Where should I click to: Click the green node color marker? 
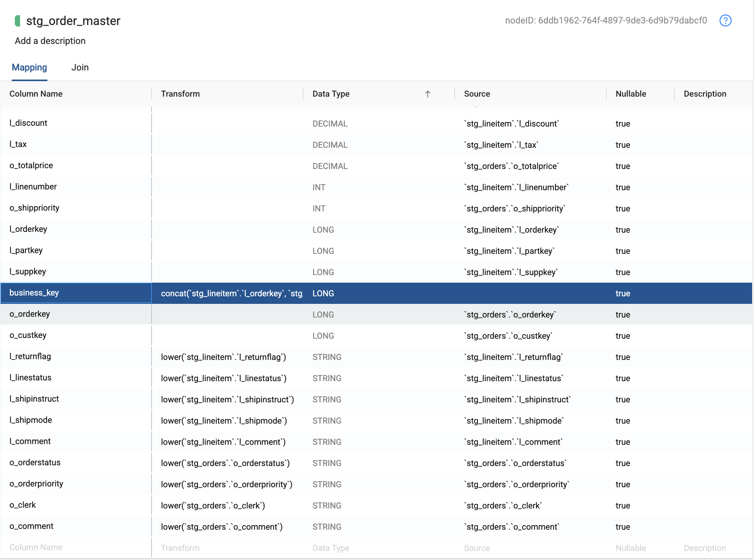click(17, 21)
